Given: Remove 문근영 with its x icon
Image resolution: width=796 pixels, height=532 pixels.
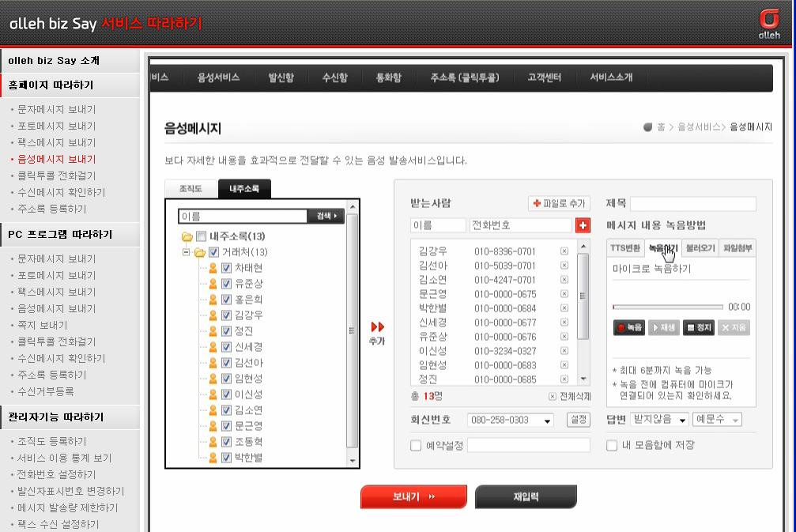Looking at the screenshot, I should [564, 294].
